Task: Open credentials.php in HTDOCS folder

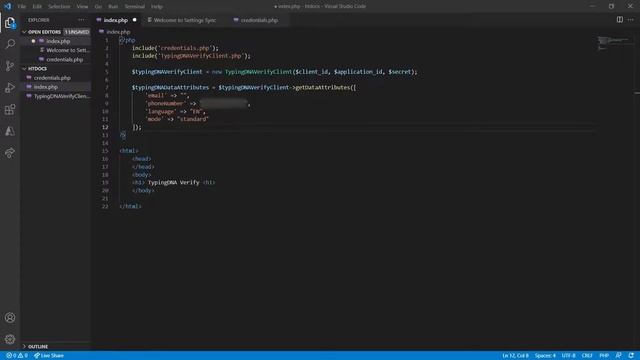Action: click(x=52, y=78)
